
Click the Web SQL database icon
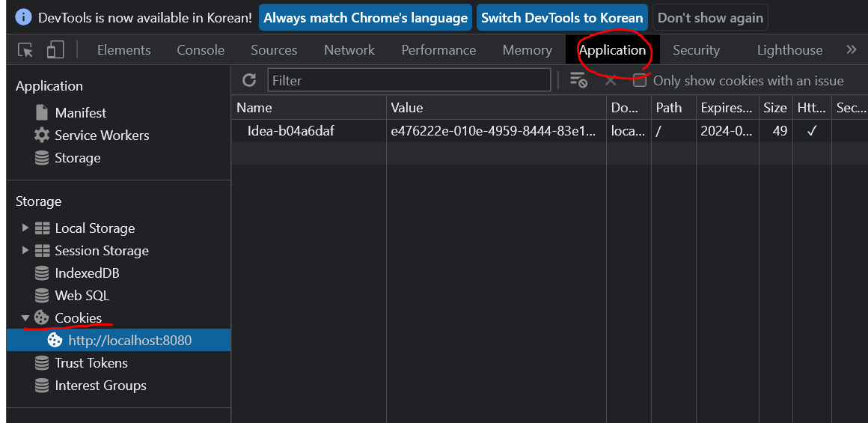point(41,296)
